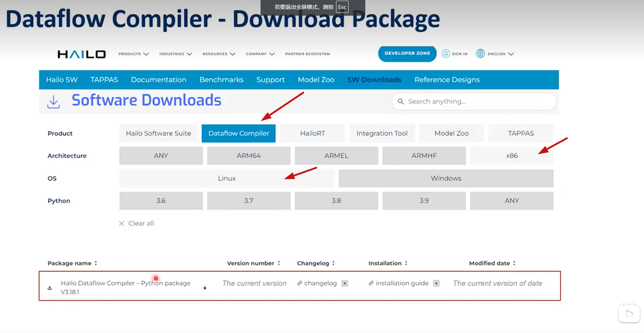Select Python 3.7 filter
Screen dimensions: 644x333
tap(249, 201)
